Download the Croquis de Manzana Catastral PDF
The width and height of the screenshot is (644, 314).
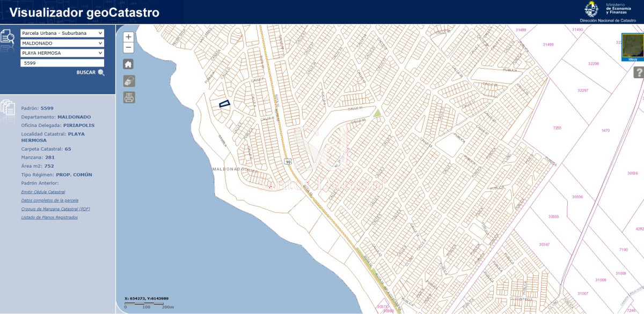click(x=56, y=208)
